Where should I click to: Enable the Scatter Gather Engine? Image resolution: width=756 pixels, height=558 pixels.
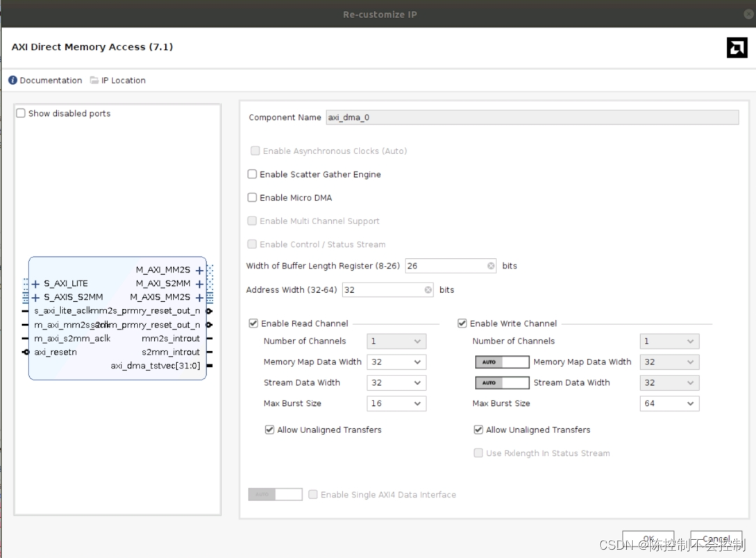tap(252, 174)
